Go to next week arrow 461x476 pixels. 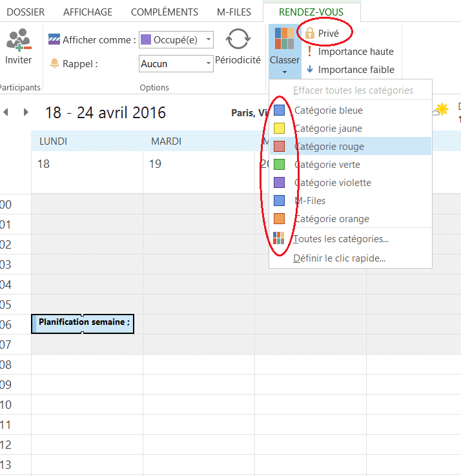tap(26, 112)
